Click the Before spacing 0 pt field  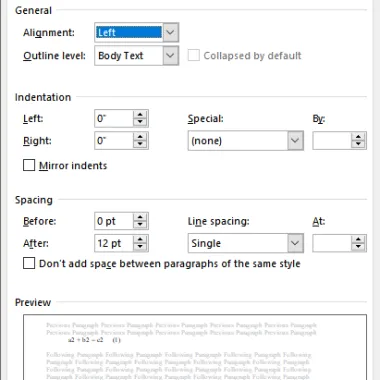click(x=114, y=221)
